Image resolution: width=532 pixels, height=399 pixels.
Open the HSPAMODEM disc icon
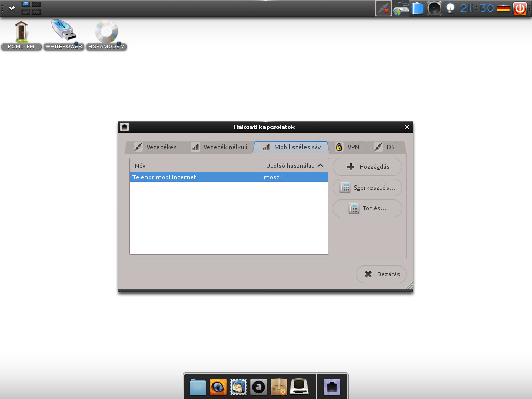click(x=107, y=35)
